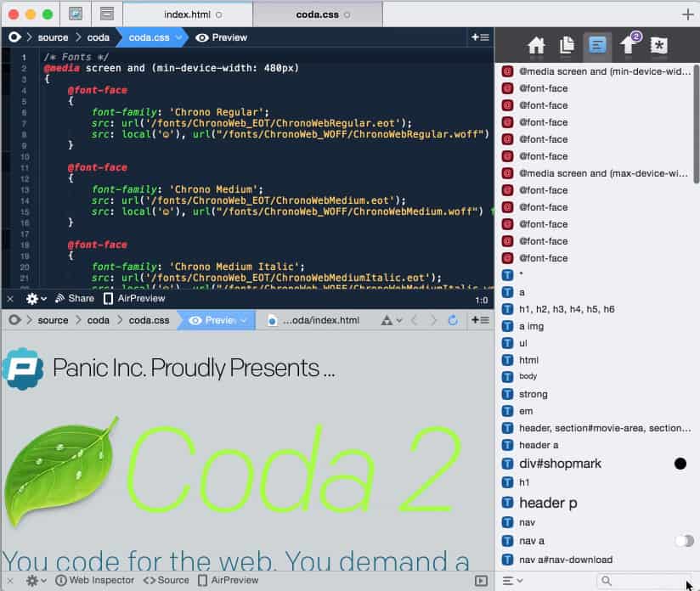Image resolution: width=700 pixels, height=591 pixels.
Task: Click source in the preview path bar
Action: (x=53, y=320)
